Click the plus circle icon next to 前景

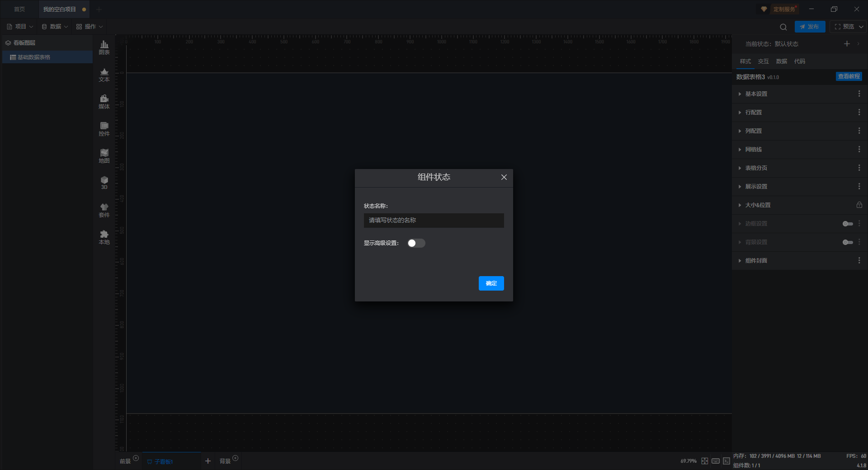[x=136, y=458]
